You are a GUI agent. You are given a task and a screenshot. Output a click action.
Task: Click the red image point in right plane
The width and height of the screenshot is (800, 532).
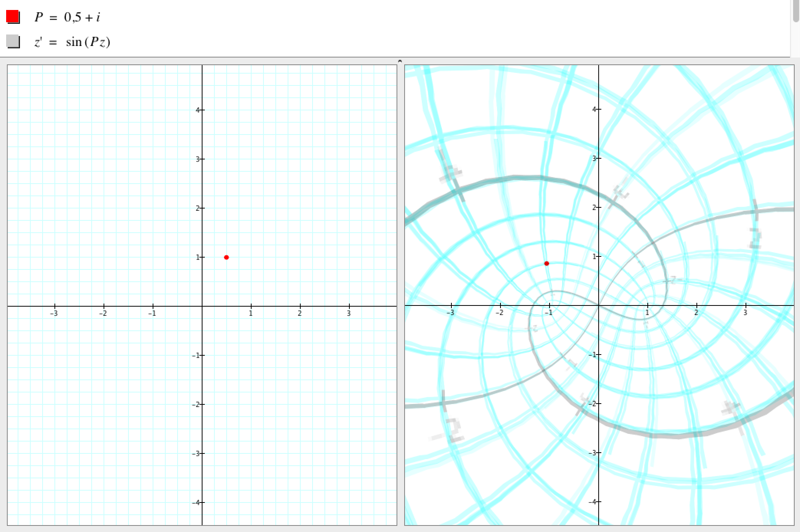(x=547, y=263)
